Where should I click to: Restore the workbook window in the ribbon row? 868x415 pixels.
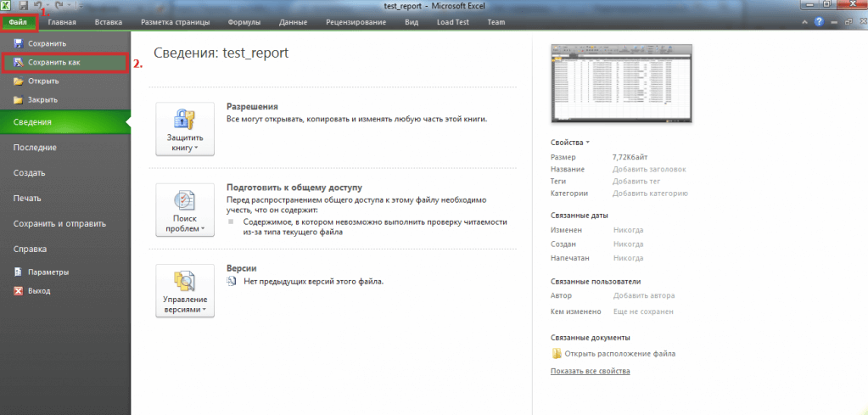coord(848,22)
